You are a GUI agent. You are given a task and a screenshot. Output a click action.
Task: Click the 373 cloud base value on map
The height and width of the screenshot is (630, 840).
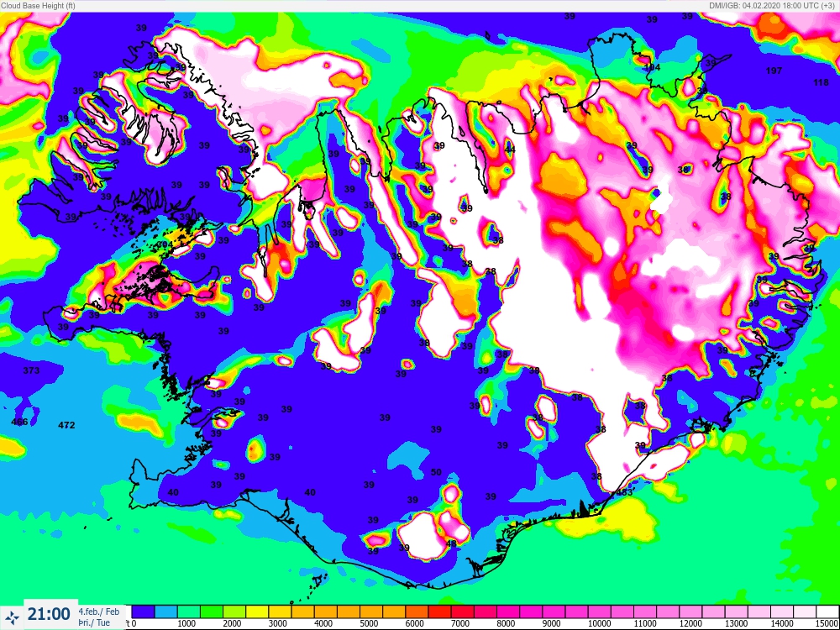(31, 370)
